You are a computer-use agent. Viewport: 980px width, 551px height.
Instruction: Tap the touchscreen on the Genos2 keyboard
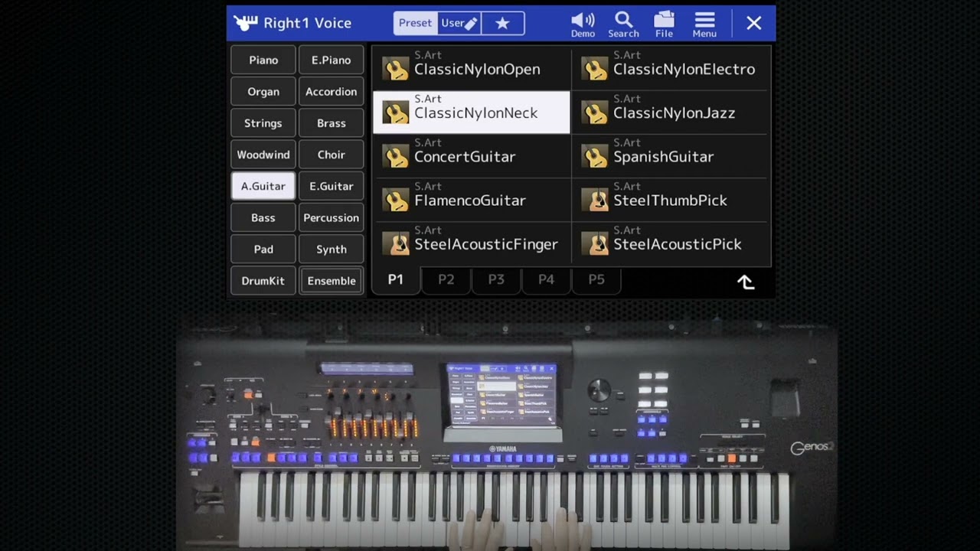click(x=502, y=395)
